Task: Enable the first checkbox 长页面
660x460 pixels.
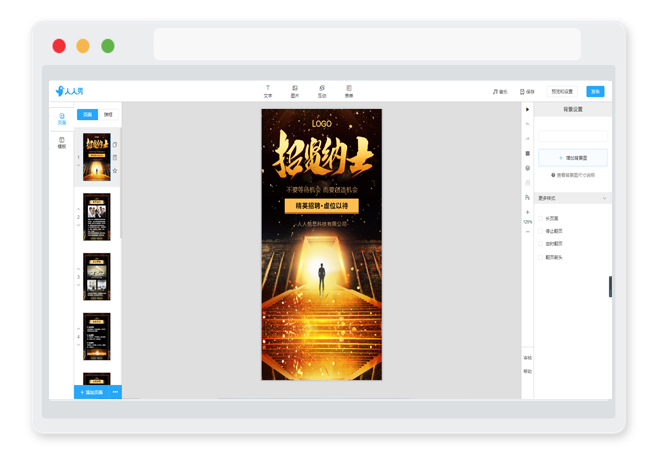Action: coord(541,218)
